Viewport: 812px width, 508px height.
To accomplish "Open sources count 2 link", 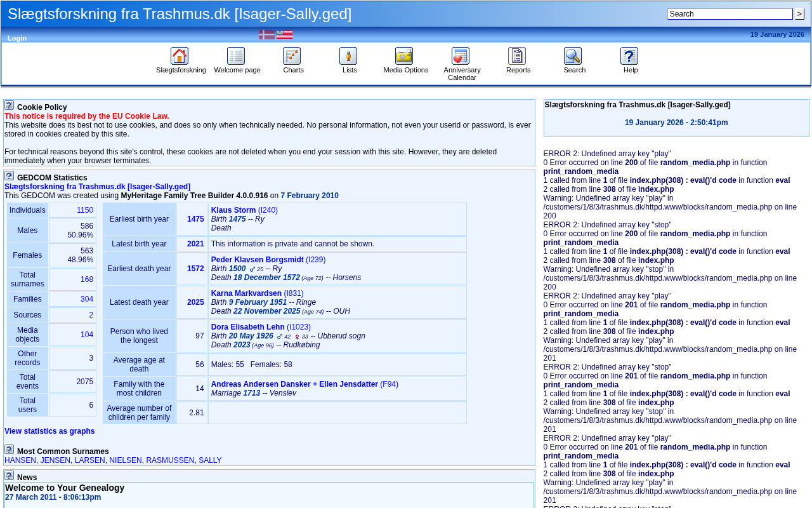I will click(91, 315).
